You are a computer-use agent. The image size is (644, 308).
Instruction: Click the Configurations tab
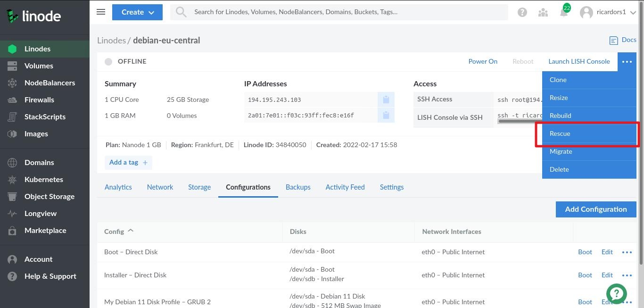(x=248, y=187)
